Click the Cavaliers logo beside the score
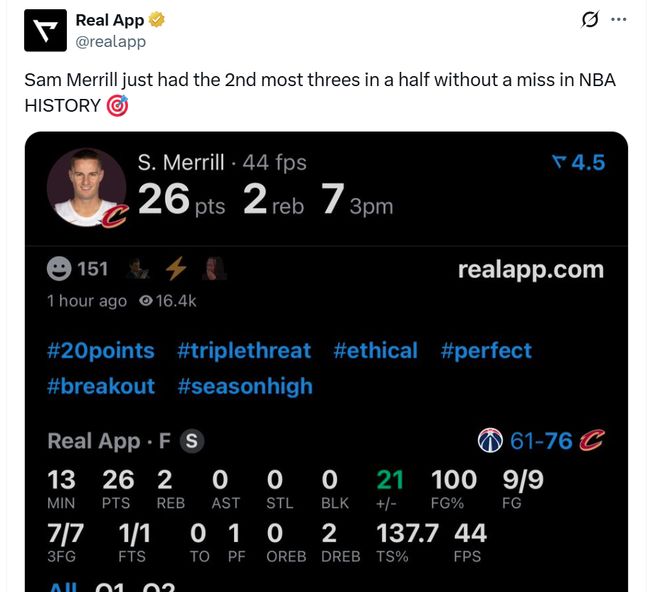Screen dimensions: 660x592 click(592, 441)
